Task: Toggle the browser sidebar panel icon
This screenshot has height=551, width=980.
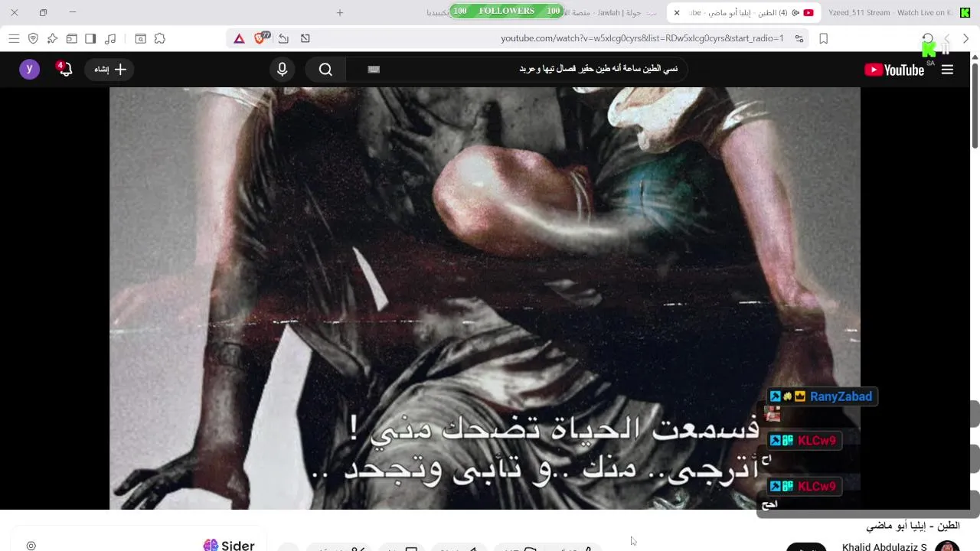Action: (x=90, y=38)
